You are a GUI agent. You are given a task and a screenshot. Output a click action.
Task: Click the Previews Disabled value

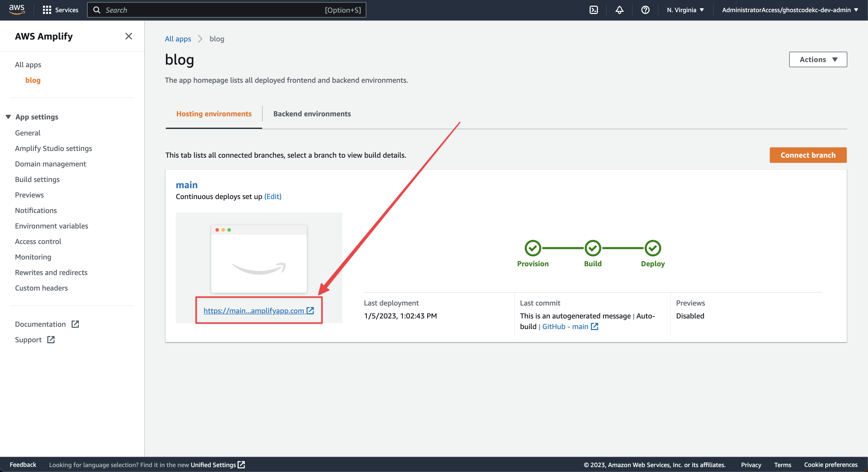(690, 316)
